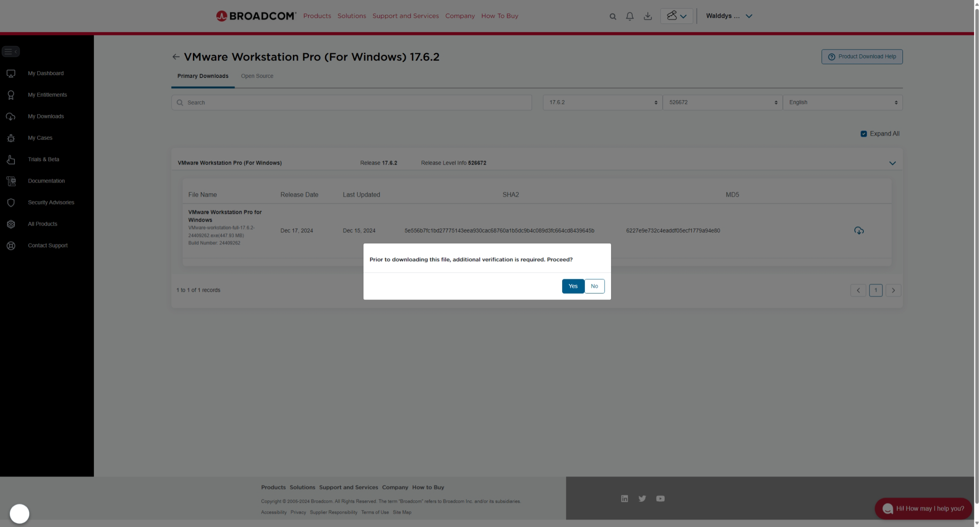
Task: Click the My Cases bug icon
Action: tap(11, 138)
